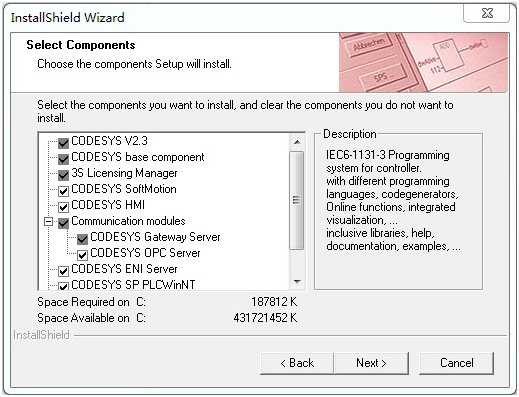The image size is (519, 397).
Task: Select the Communication modules item label
Action: tap(128, 221)
